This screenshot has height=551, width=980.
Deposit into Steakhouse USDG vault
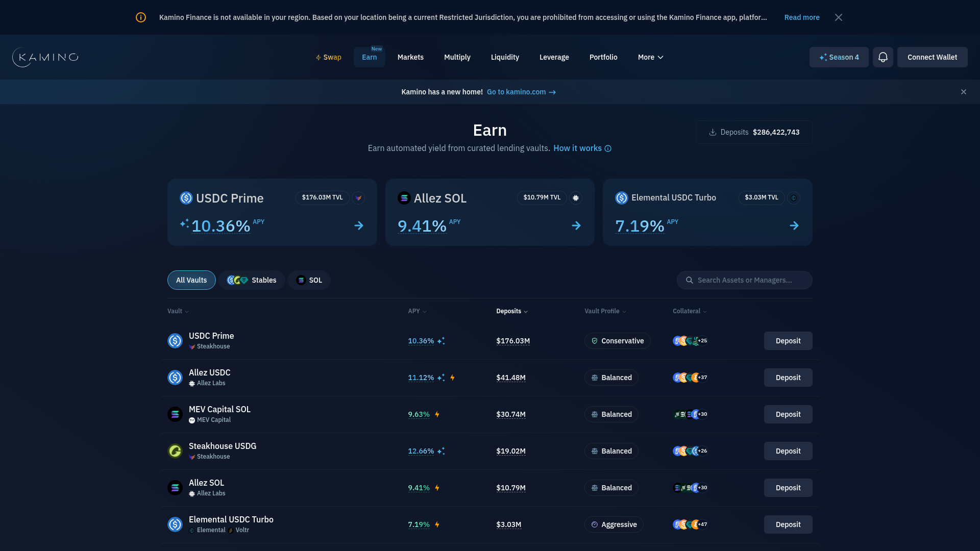click(x=788, y=451)
